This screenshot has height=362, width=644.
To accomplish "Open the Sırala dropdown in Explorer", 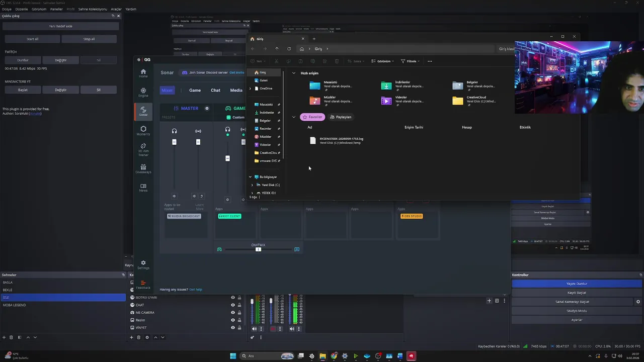I will pyautogui.click(x=356, y=61).
